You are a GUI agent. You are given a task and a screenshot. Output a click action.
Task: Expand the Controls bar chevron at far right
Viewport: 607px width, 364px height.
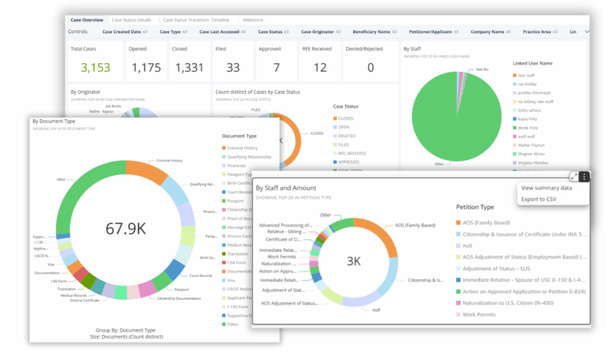586,32
